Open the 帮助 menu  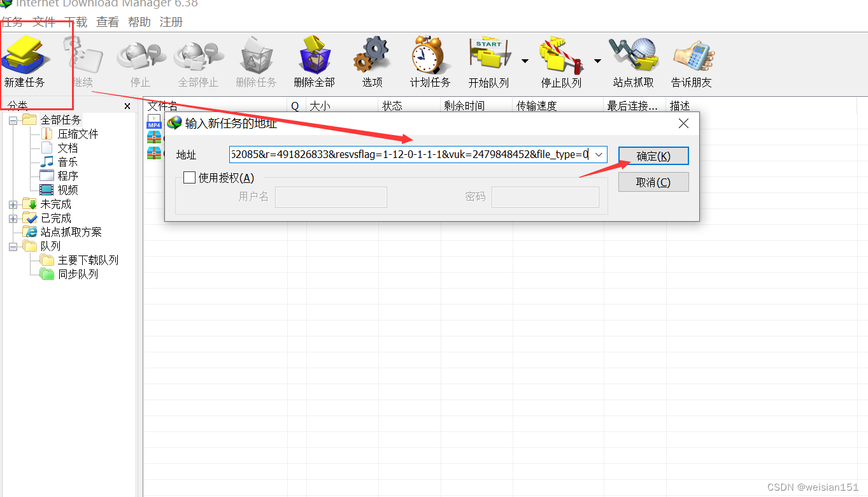coord(139,22)
